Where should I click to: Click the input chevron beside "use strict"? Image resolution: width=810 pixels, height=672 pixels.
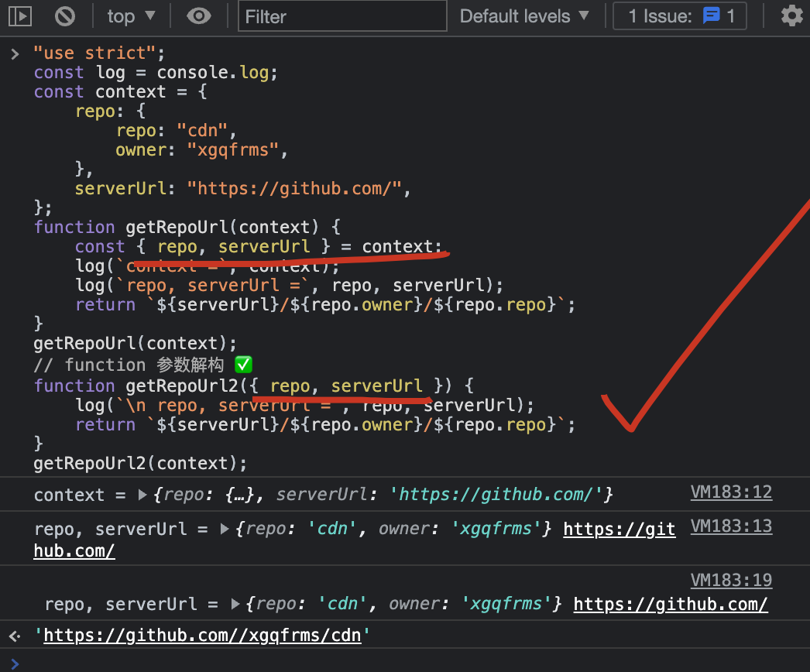click(x=15, y=53)
